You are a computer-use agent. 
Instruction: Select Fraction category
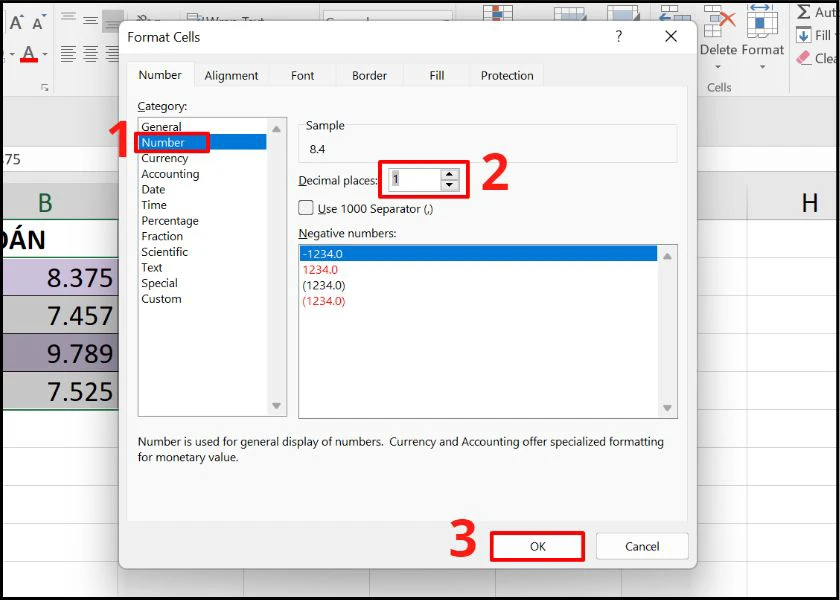(x=202, y=236)
